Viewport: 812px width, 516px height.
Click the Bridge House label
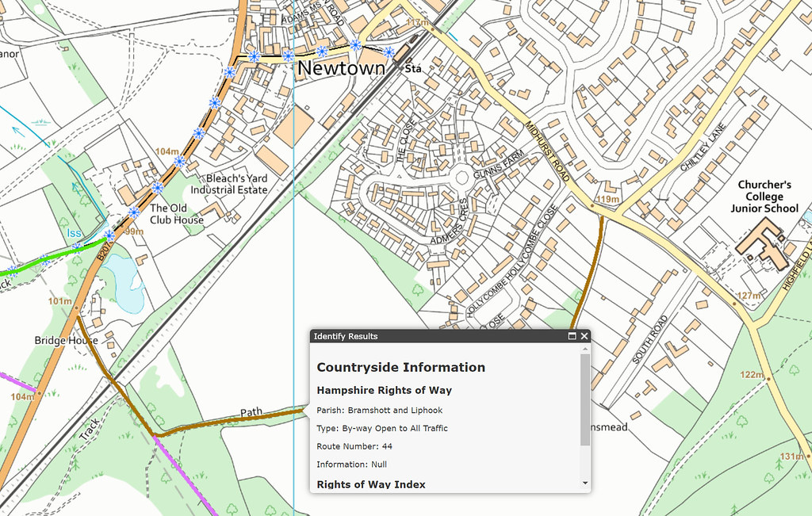66,340
